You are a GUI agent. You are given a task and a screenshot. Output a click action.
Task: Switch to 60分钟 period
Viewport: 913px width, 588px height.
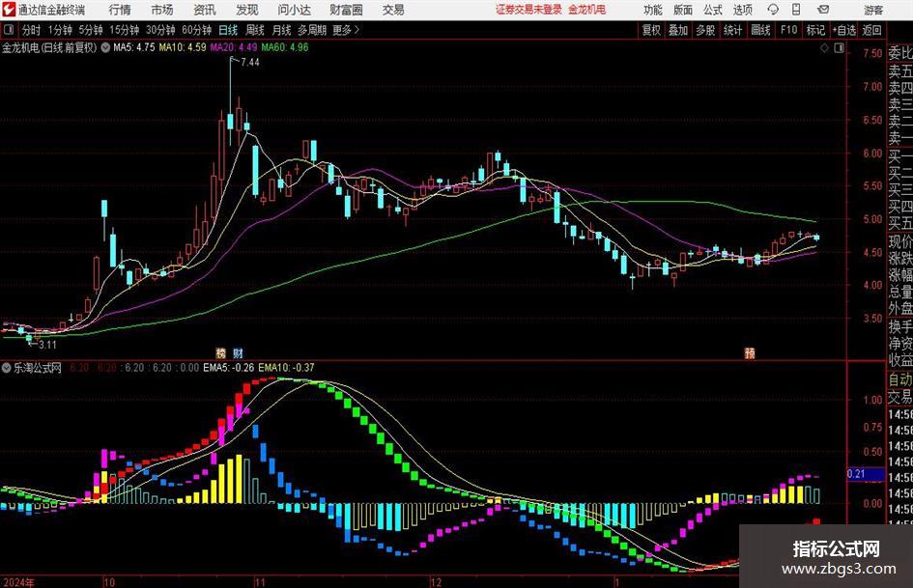click(196, 30)
